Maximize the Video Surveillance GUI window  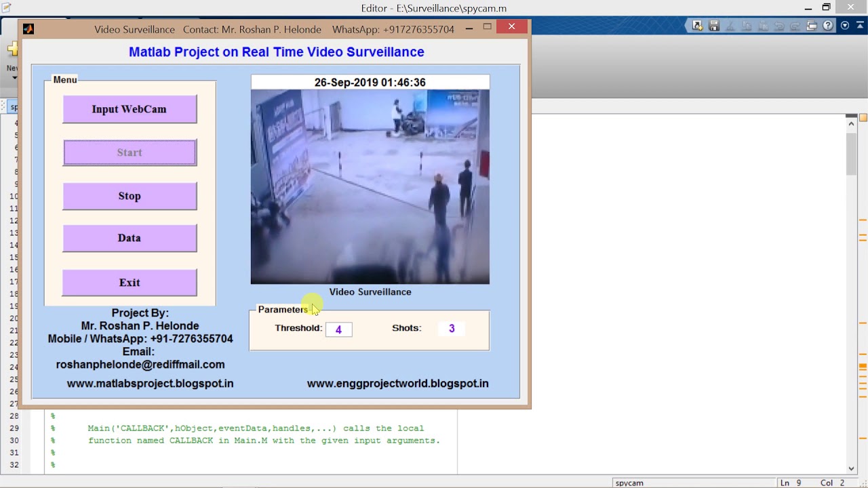click(x=487, y=27)
